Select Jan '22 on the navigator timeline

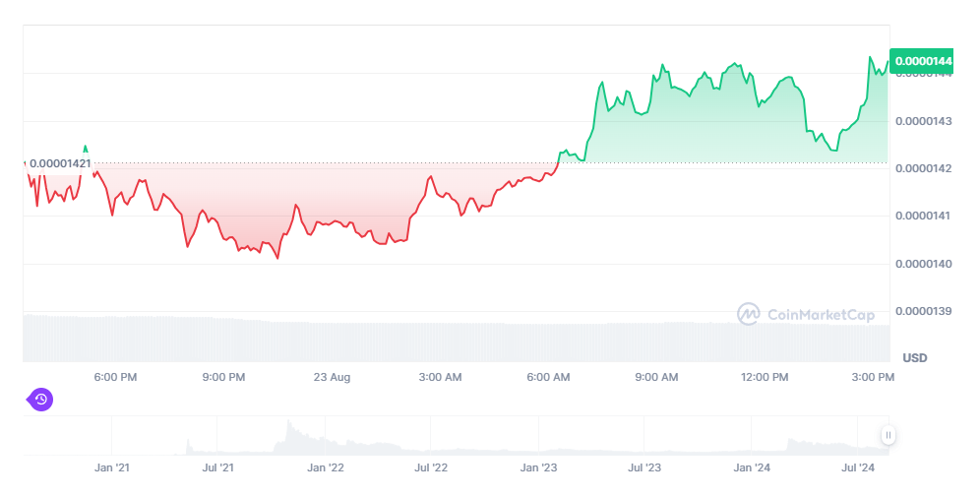[326, 468]
